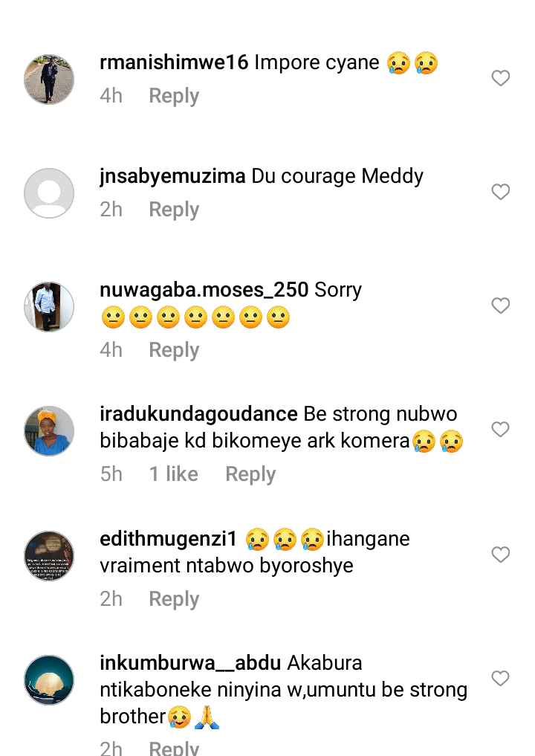Reply to rmanishimwe16's comment
The width and height of the screenshot is (535, 756).
click(174, 96)
